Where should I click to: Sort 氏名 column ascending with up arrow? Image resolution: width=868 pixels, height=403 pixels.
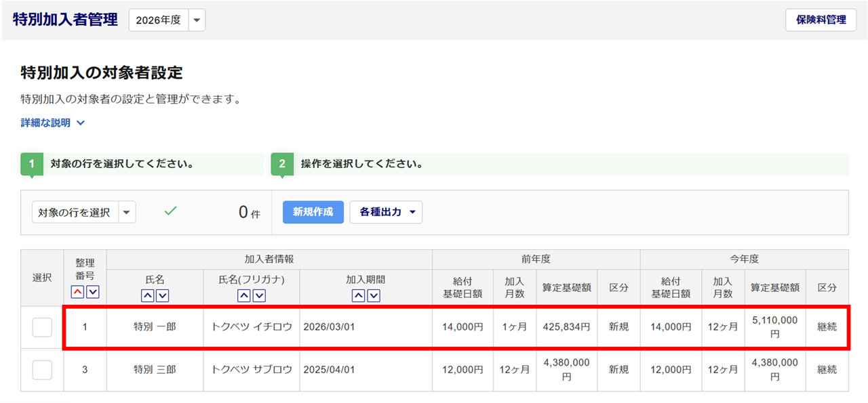[148, 295]
